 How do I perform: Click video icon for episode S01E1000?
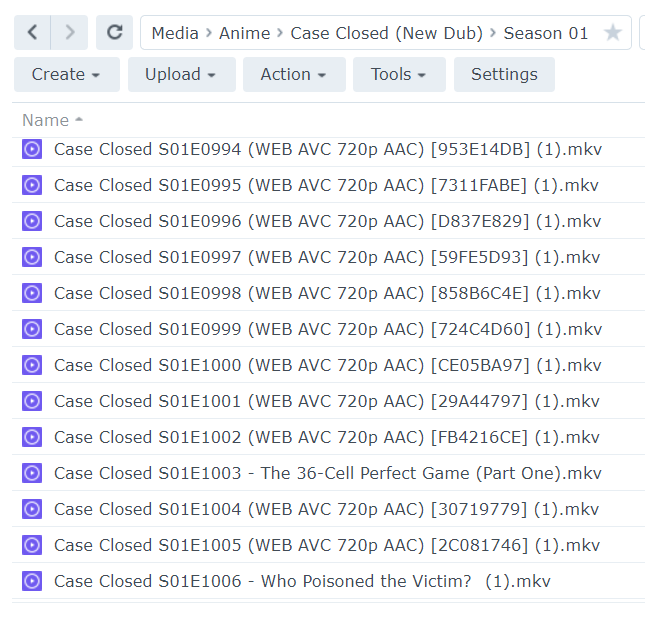tap(32, 365)
